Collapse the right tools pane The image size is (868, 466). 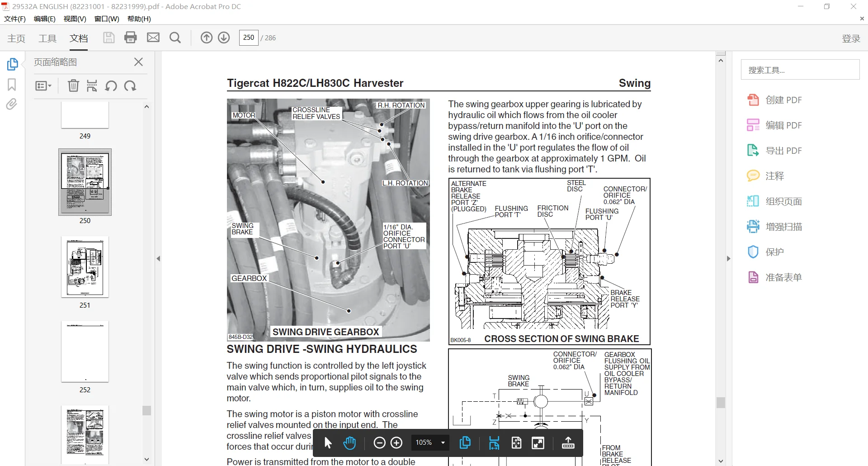[728, 259]
